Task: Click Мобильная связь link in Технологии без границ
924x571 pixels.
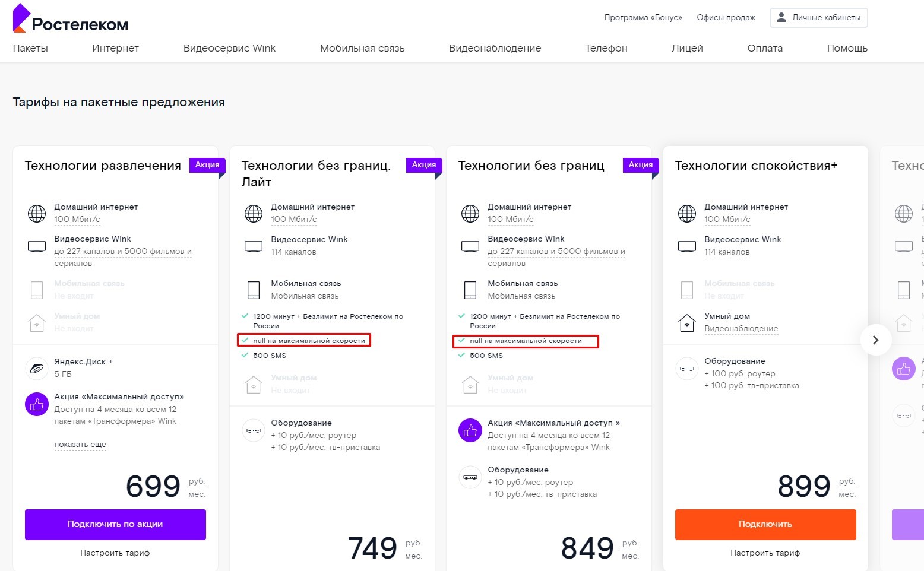Action: click(x=521, y=296)
